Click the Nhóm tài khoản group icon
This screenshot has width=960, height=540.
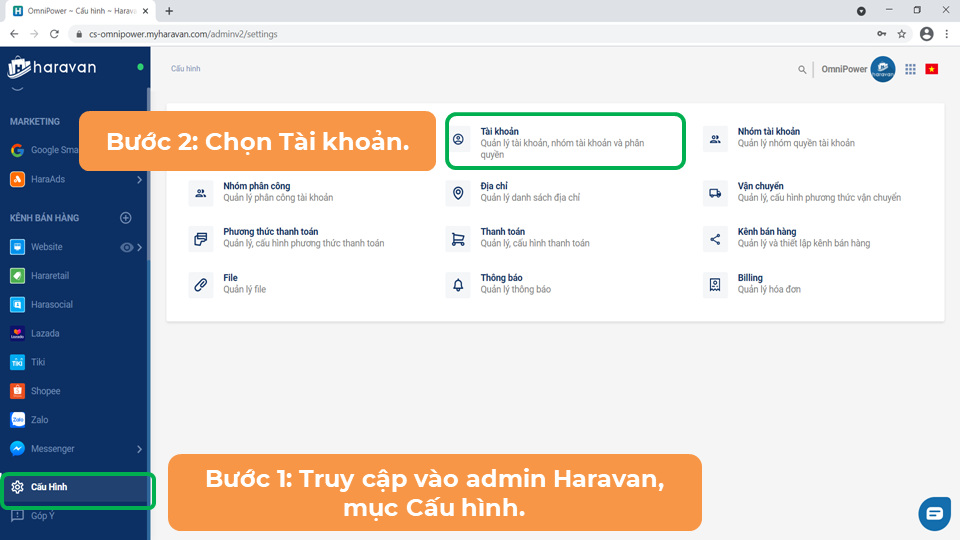pyautogui.click(x=715, y=139)
